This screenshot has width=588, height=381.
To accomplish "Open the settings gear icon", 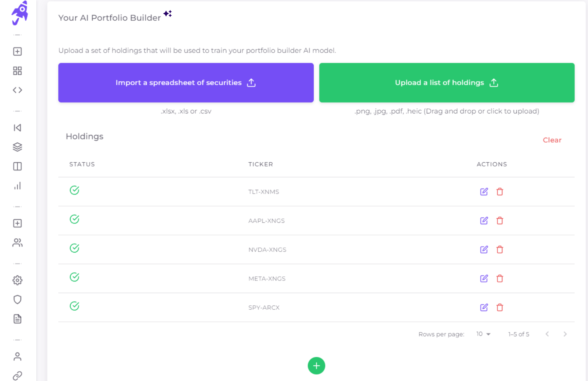I will [17, 280].
